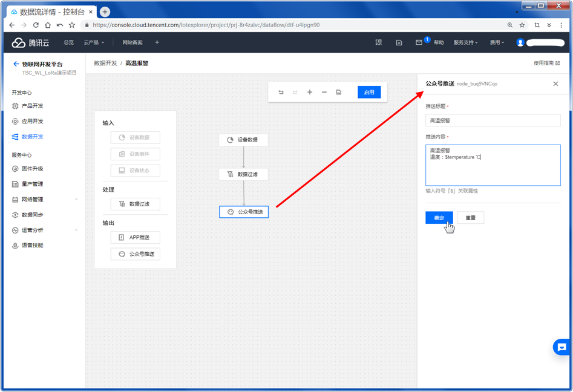
Task: Click the browser home icon
Action: pyautogui.click(x=48, y=25)
